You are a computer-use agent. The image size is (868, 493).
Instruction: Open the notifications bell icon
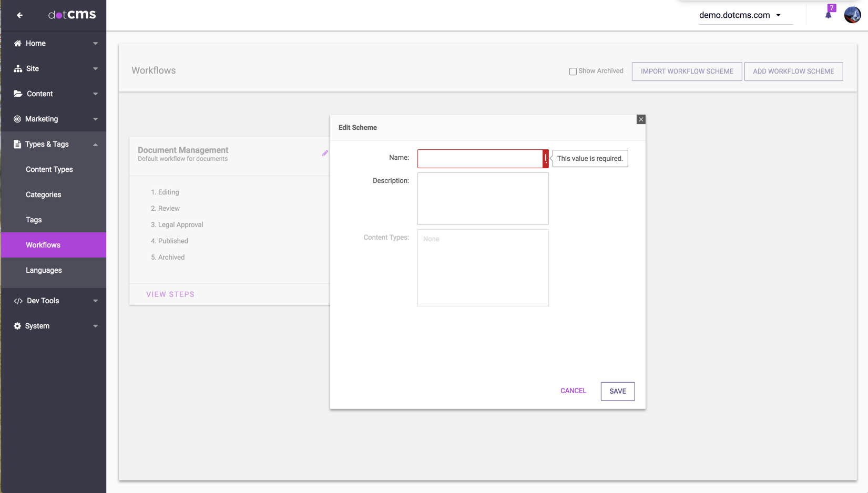click(x=828, y=15)
